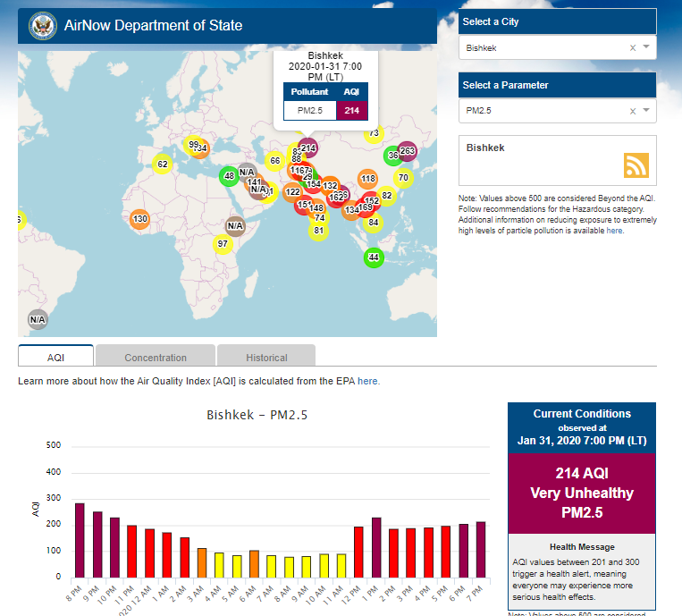The image size is (682, 616).
Task: Click the orange RSS feed icon
Action: (x=636, y=165)
